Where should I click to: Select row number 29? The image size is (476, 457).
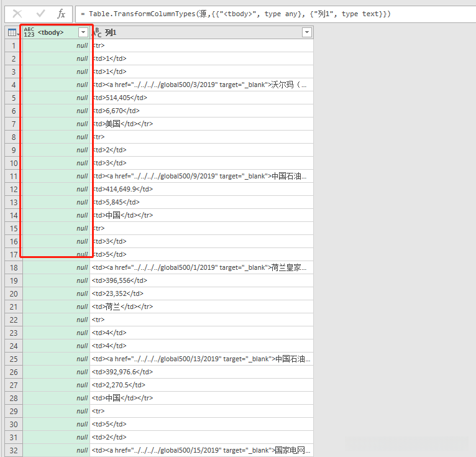pos(14,411)
